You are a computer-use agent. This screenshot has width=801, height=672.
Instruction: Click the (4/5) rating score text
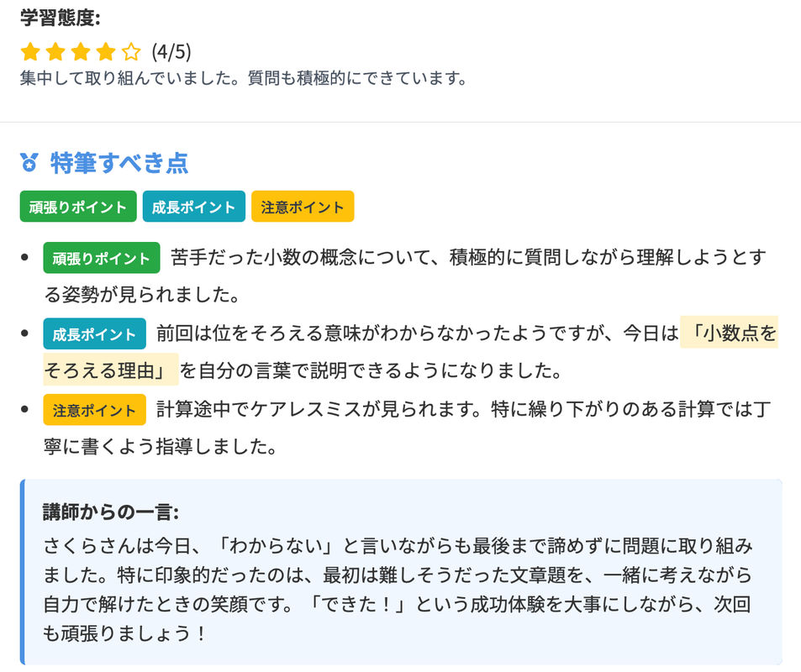pyautogui.click(x=171, y=51)
